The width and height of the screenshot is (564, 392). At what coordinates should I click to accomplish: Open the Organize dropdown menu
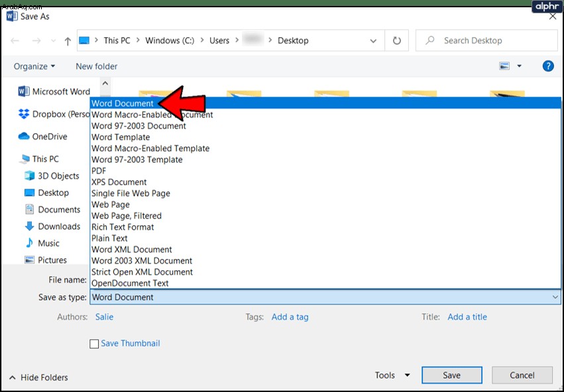pyautogui.click(x=34, y=66)
